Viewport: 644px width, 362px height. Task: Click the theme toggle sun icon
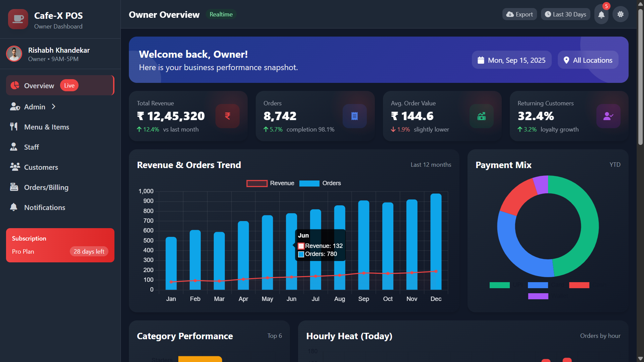(620, 14)
